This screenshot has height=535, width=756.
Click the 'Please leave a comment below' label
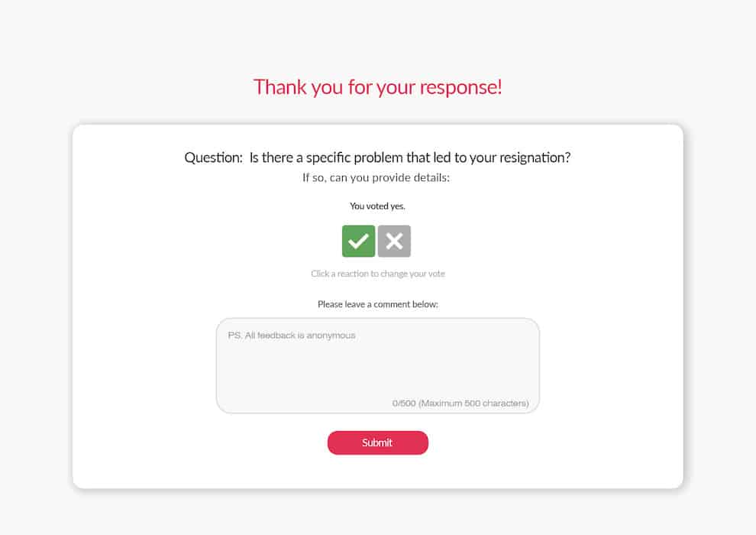377,304
